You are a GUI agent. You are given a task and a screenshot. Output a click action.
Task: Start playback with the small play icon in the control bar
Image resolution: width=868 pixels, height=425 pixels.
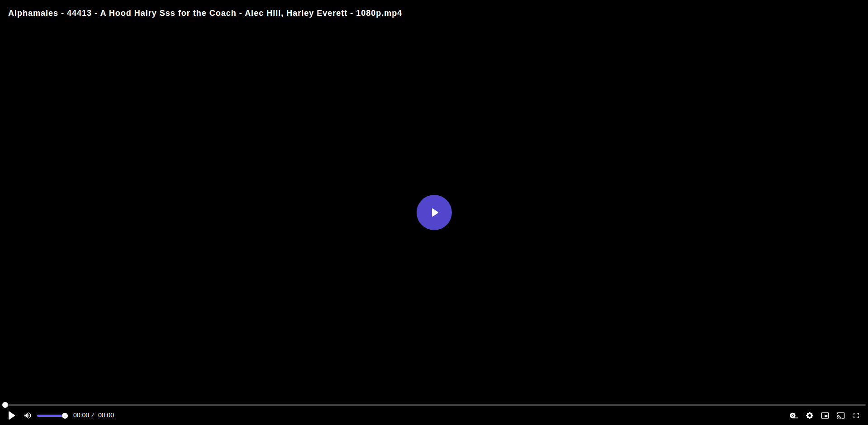[12, 416]
